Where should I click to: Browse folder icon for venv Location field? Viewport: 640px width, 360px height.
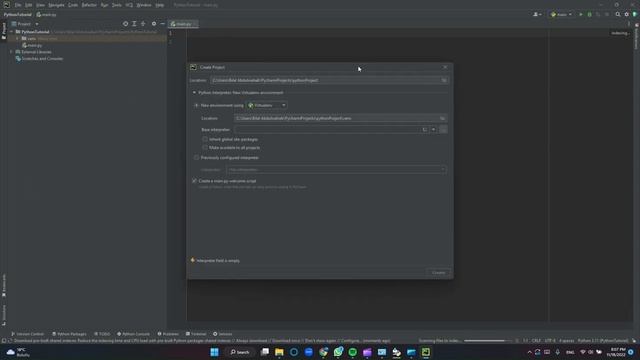click(442, 118)
